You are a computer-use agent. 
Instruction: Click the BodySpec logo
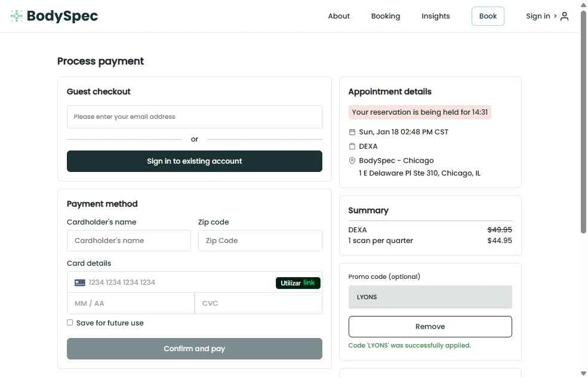pyautogui.click(x=54, y=16)
